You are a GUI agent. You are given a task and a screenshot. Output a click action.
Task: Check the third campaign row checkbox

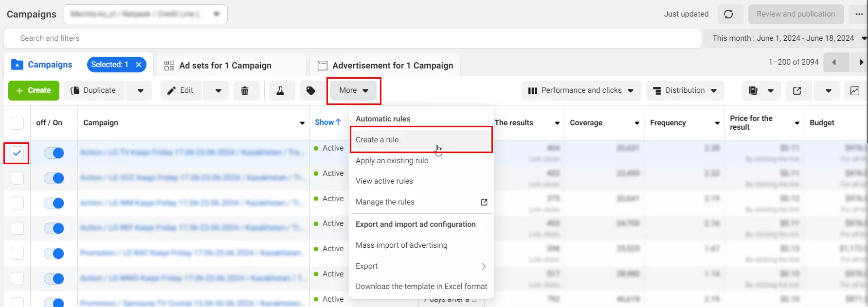click(17, 203)
